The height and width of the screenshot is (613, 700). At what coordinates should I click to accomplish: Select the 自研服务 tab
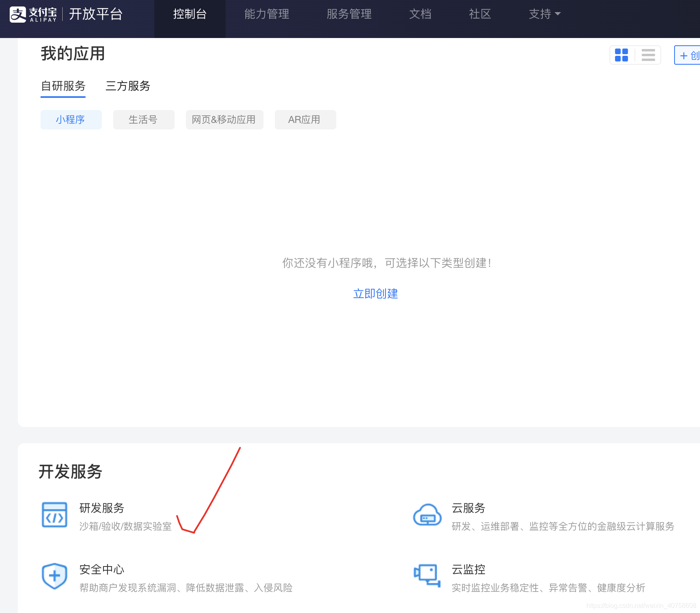tap(63, 86)
